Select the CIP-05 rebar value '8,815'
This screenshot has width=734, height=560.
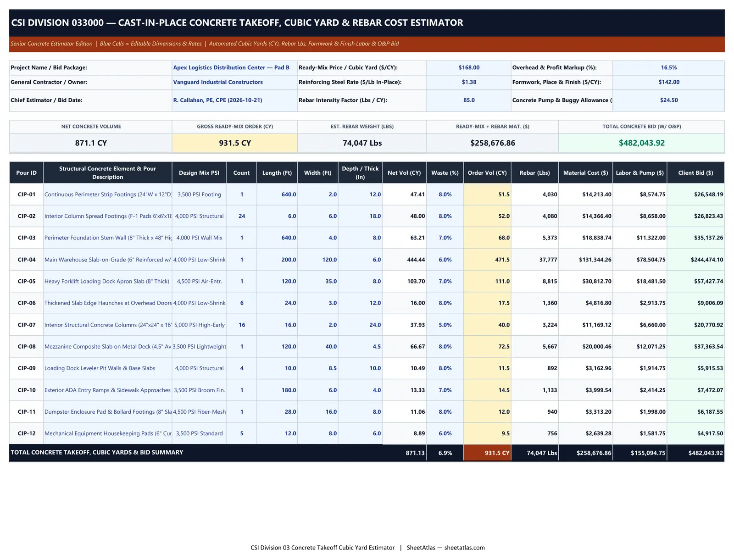tap(535, 281)
